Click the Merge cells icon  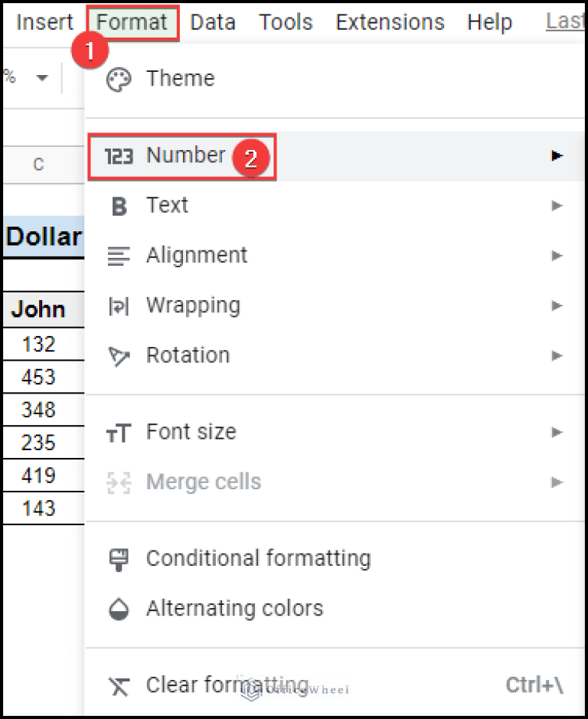click(x=119, y=482)
